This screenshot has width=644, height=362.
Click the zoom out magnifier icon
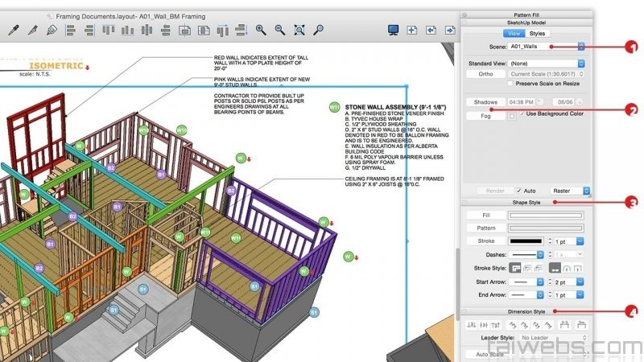pyautogui.click(x=280, y=31)
